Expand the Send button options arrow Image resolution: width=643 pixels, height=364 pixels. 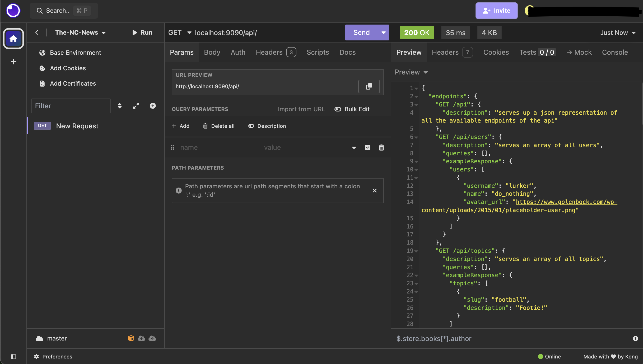point(383,32)
